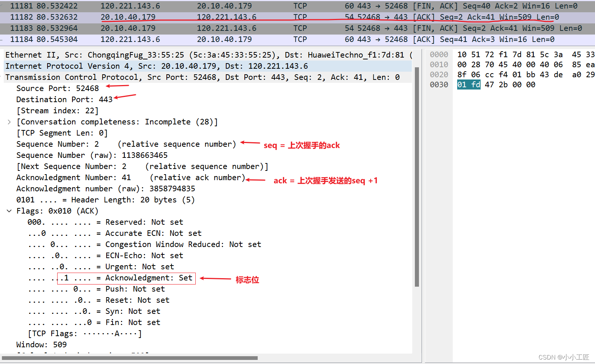Click highlighted hex bytes 01 fd
595x364 pixels.
(x=469, y=85)
